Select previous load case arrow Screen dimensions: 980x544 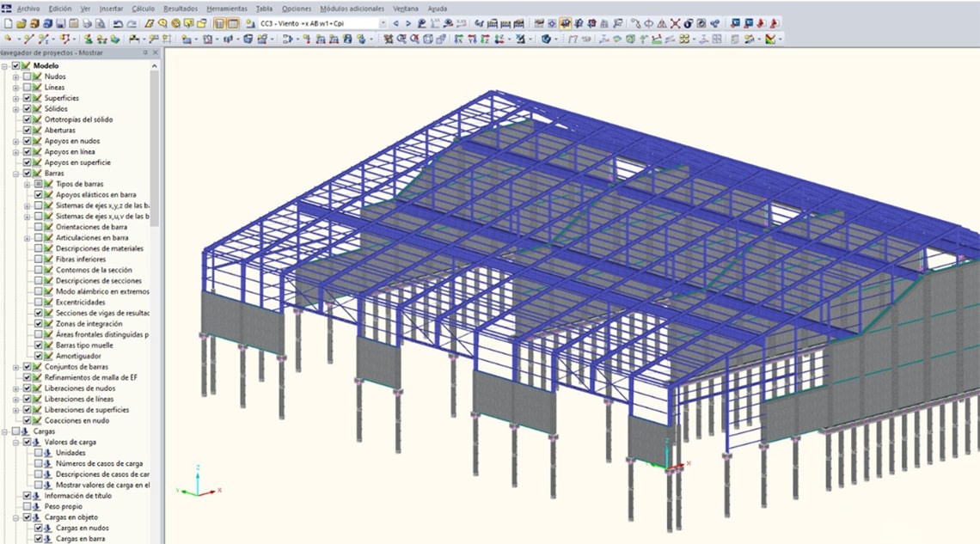click(x=396, y=23)
